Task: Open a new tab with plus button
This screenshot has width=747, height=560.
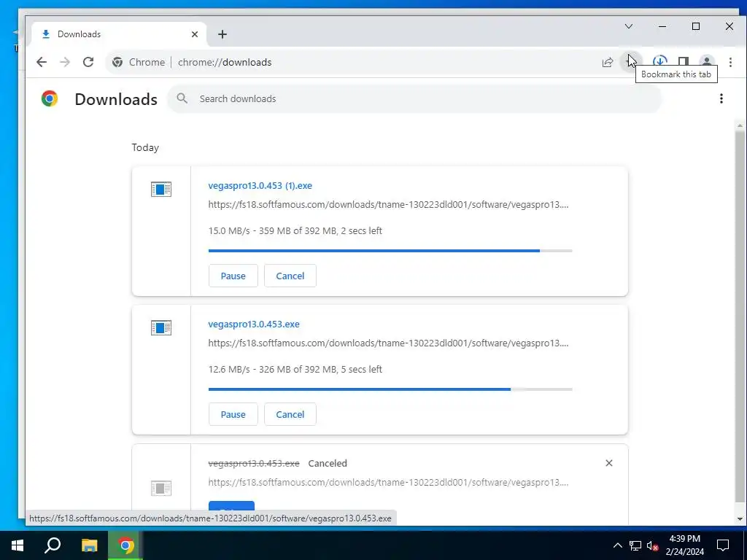Action: click(222, 34)
